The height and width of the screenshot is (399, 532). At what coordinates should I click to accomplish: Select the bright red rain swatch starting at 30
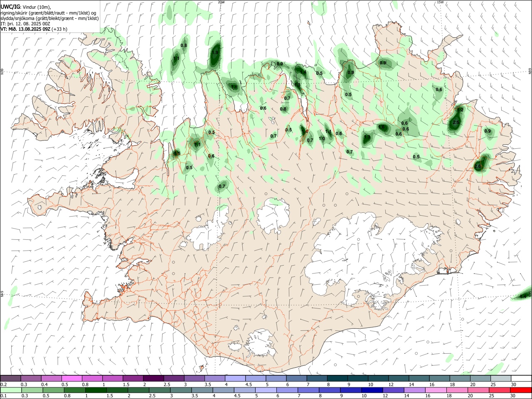point(520,390)
